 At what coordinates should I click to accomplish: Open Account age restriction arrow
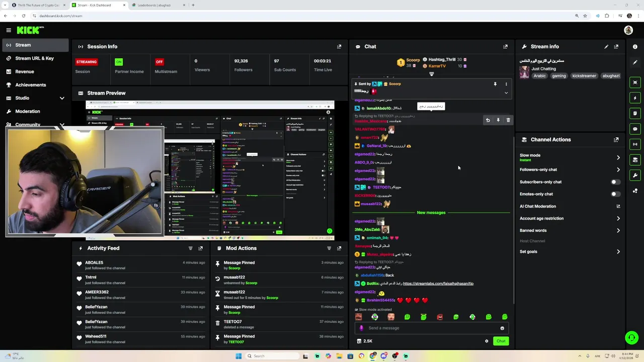(618, 218)
